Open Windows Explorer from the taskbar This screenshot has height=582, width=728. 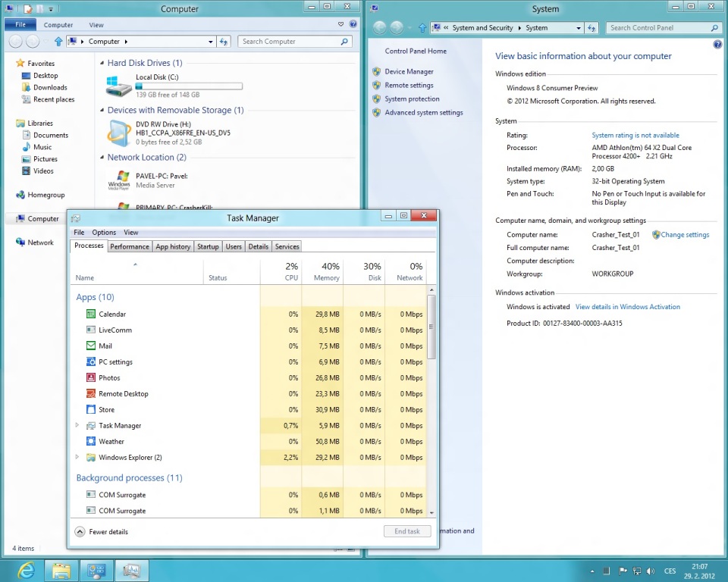pyautogui.click(x=61, y=571)
